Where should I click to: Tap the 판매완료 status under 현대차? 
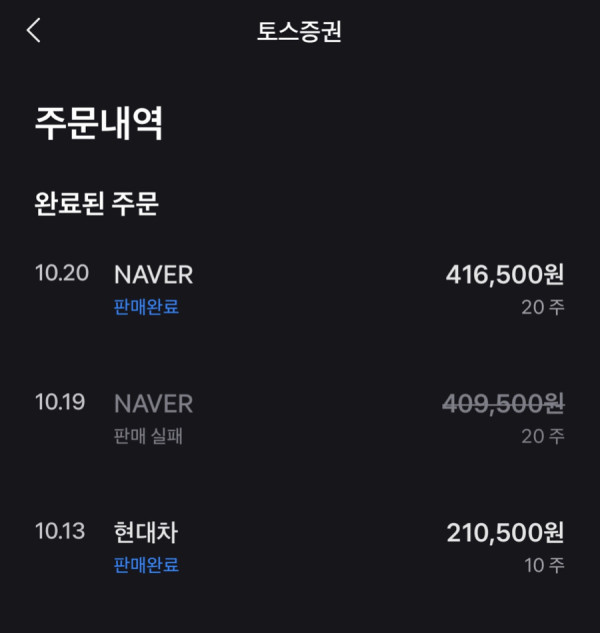coord(146,565)
